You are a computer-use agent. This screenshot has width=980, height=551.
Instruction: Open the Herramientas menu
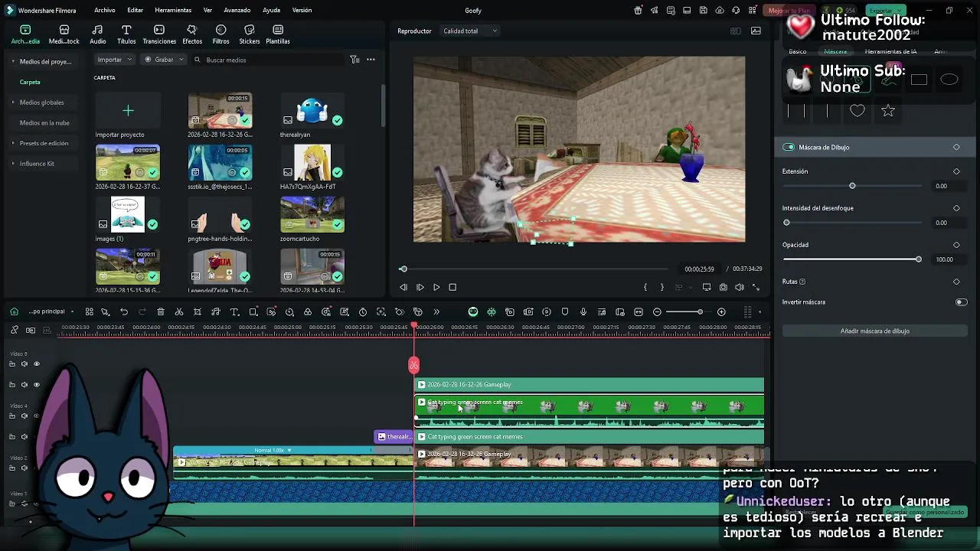tap(173, 10)
